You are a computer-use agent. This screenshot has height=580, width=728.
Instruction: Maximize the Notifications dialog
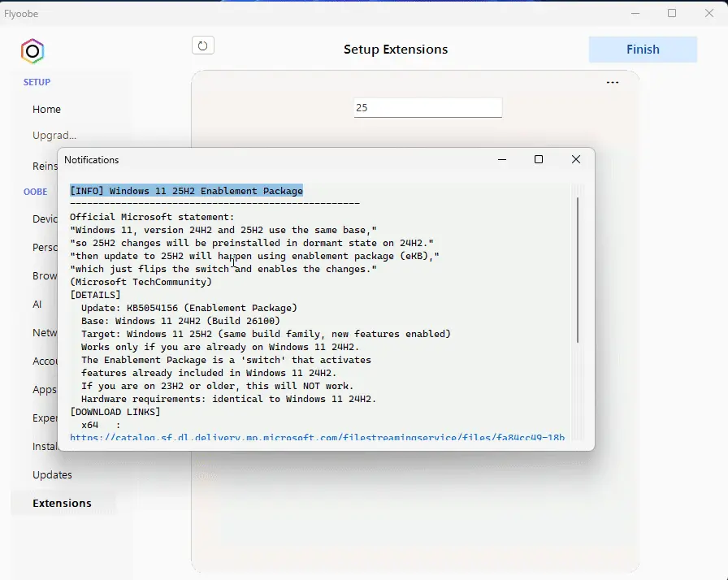tap(539, 159)
